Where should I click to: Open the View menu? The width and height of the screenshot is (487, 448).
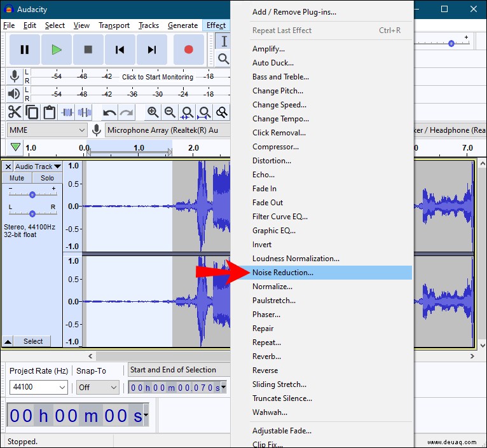coord(81,25)
